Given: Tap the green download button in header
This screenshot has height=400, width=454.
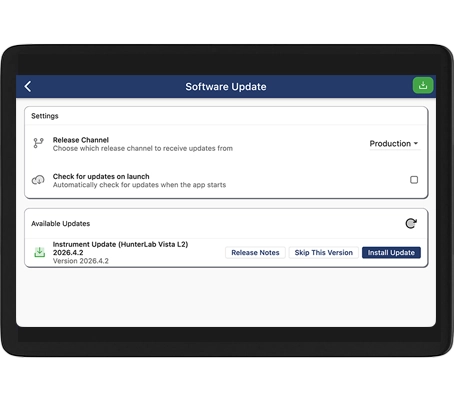Looking at the screenshot, I should pyautogui.click(x=423, y=85).
